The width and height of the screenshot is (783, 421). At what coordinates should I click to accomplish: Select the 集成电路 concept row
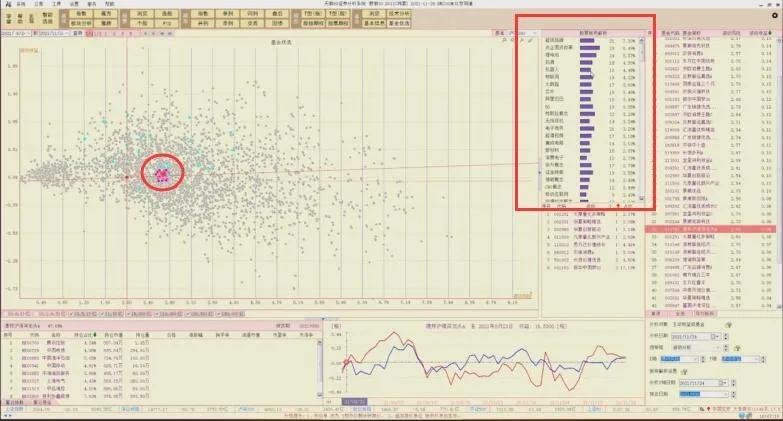pyautogui.click(x=592, y=143)
